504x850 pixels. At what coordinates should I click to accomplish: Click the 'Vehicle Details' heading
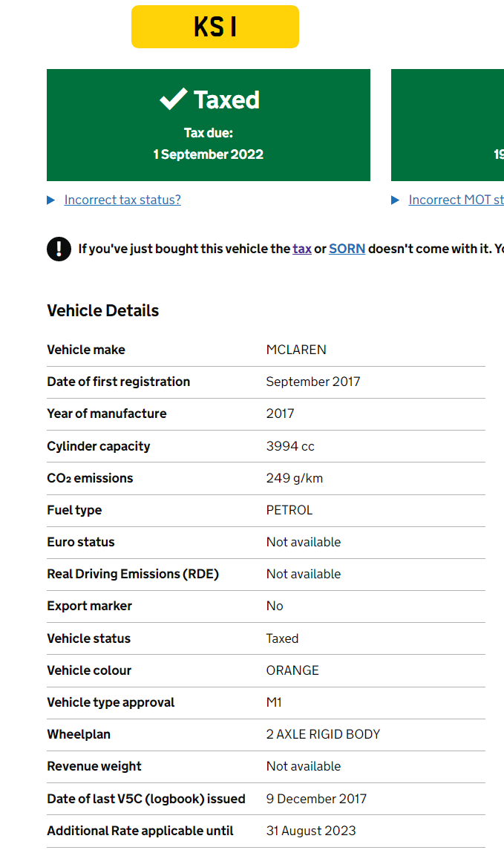103,310
